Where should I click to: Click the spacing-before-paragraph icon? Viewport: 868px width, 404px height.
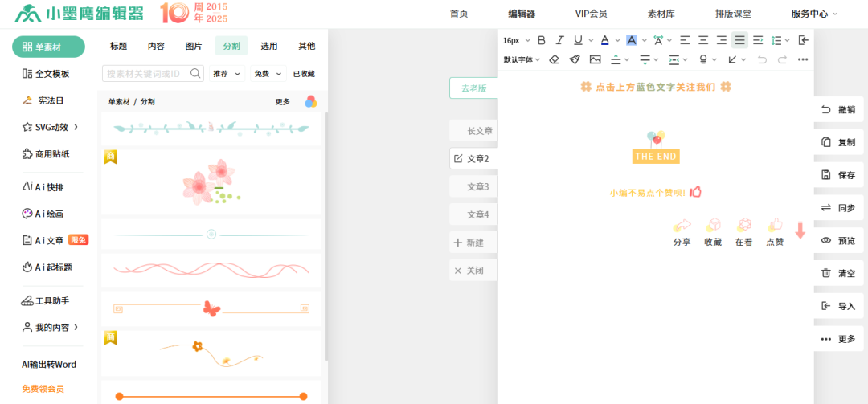point(616,59)
